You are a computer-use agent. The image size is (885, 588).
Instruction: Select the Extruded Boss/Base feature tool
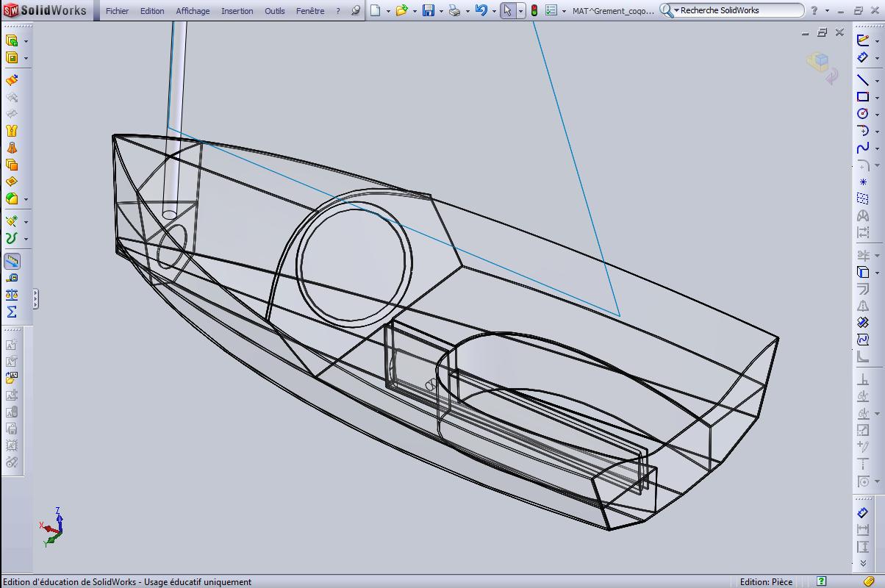click(10, 40)
